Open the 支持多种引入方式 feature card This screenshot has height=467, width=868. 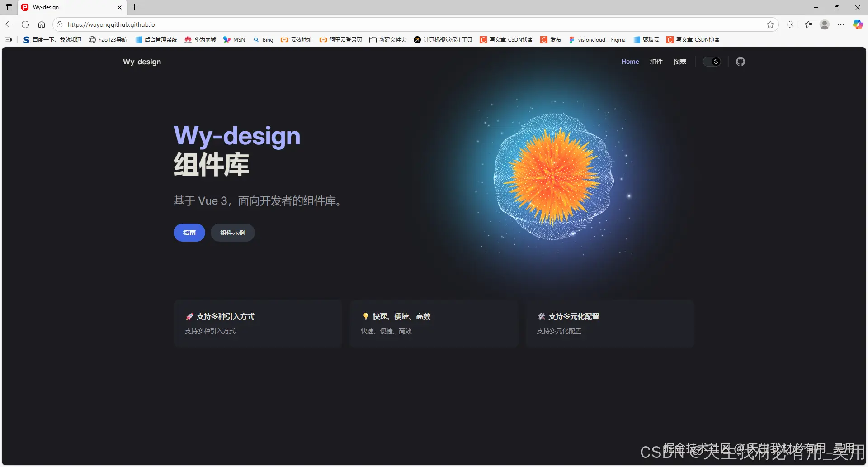[258, 323]
